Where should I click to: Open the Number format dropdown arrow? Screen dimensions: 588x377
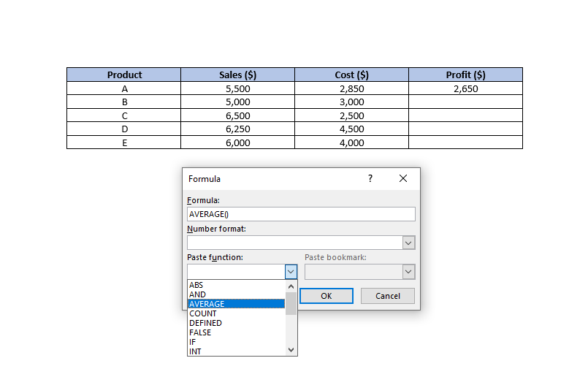408,243
